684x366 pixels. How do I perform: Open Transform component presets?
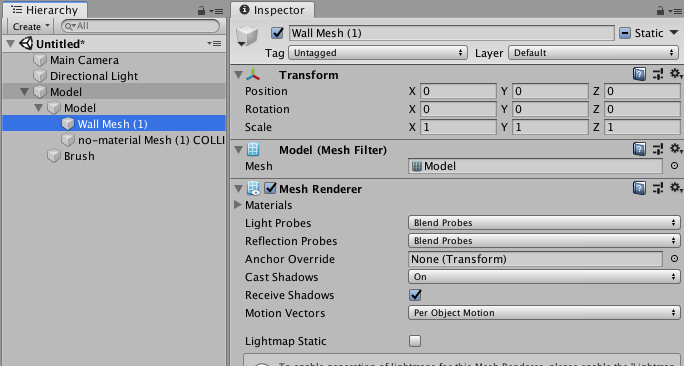tap(658, 75)
